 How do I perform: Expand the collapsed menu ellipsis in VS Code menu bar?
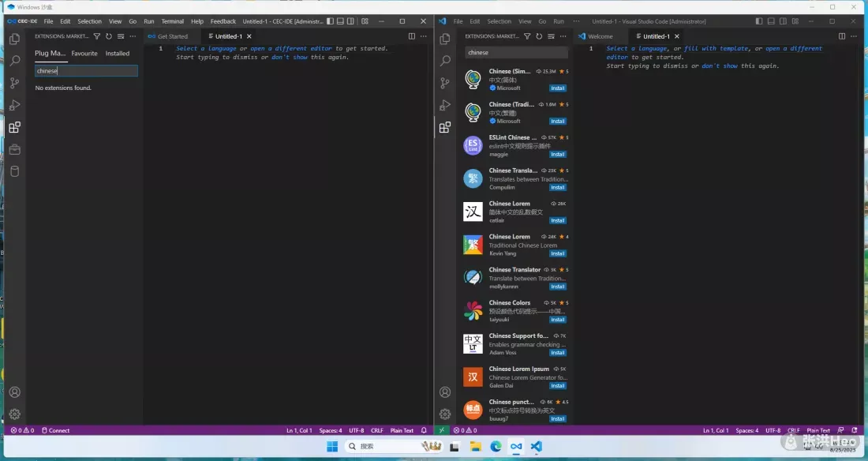[578, 21]
